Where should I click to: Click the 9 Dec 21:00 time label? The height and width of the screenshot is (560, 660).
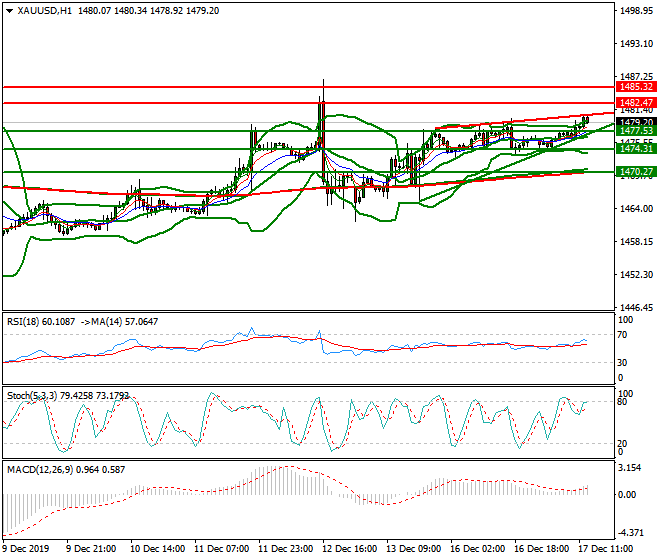point(91,549)
